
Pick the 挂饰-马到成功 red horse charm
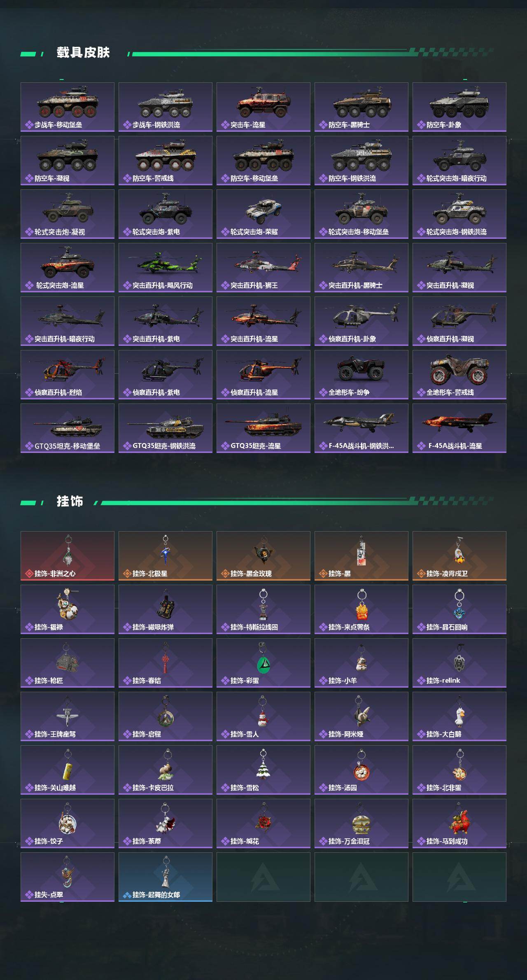click(x=459, y=824)
